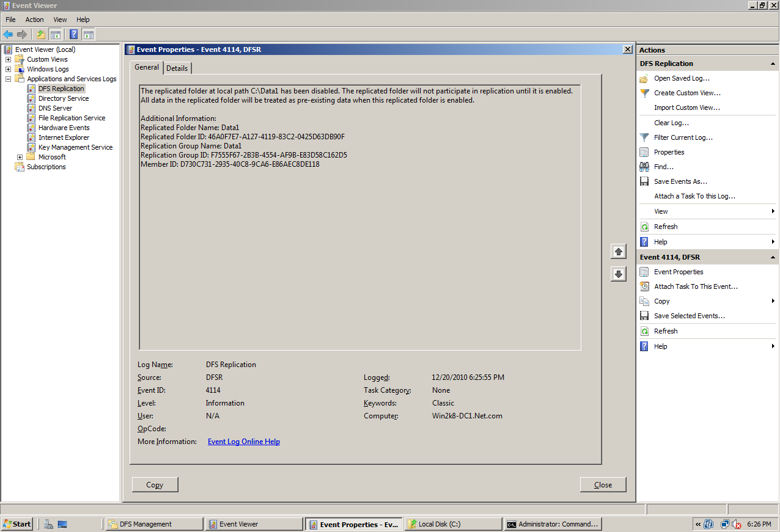Open log Properties in Actions pane
The image size is (780, 532).
point(669,152)
